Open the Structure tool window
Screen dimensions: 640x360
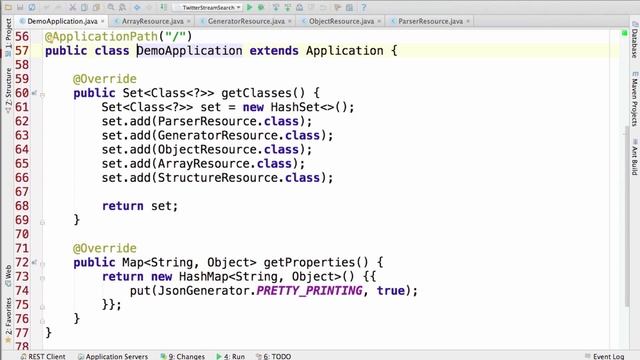[8, 91]
